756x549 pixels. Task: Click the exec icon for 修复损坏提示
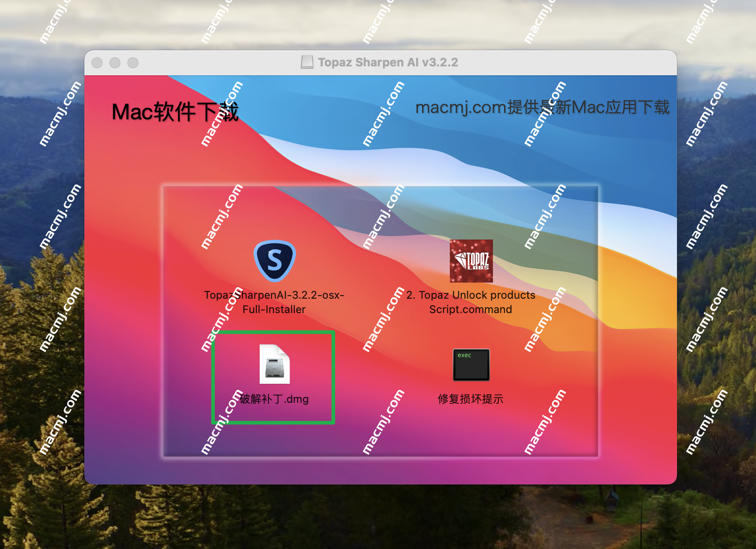pos(471,365)
